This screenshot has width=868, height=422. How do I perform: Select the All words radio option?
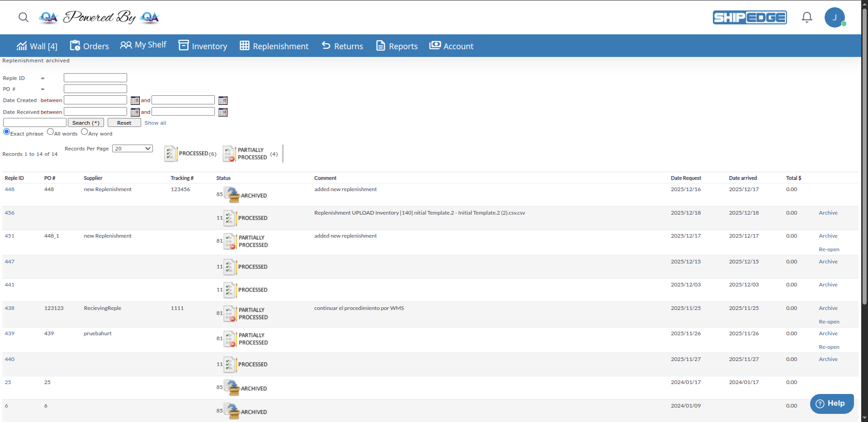point(50,132)
